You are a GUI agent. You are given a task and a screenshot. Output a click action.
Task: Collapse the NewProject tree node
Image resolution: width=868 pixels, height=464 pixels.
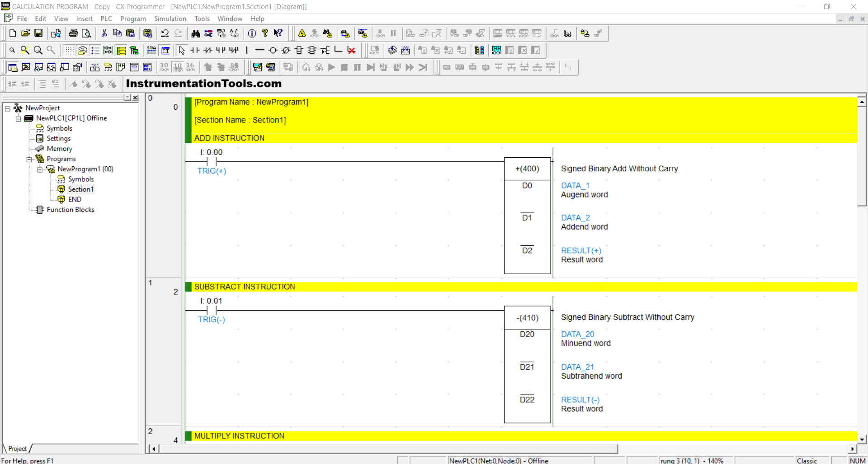(8, 108)
